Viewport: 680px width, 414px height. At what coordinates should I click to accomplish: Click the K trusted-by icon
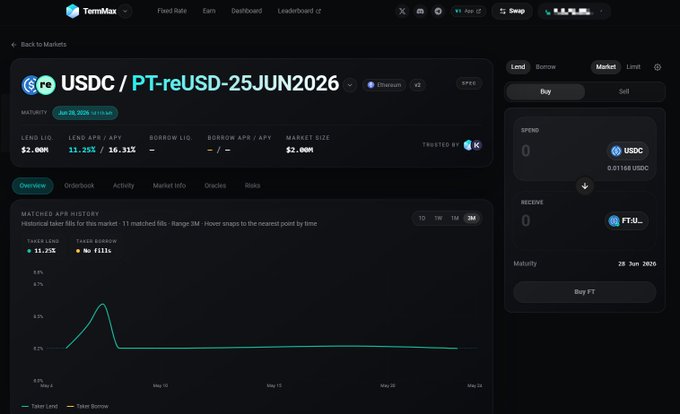click(477, 145)
